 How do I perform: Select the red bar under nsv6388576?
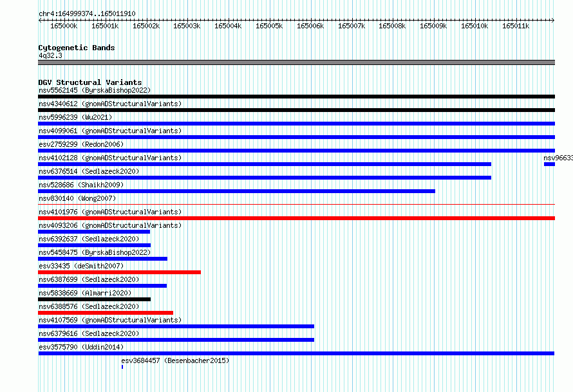pyautogui.click(x=106, y=313)
